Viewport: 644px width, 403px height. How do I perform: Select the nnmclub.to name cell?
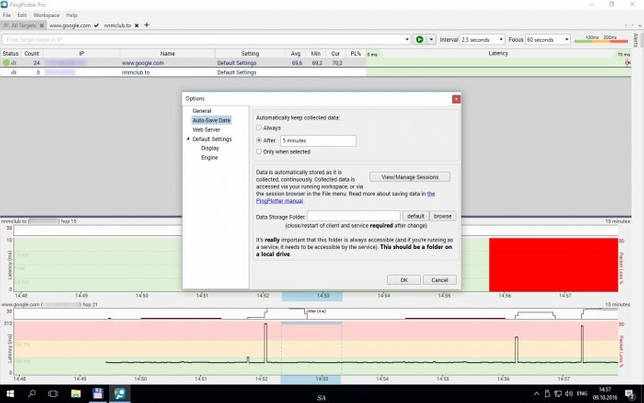[x=136, y=72]
